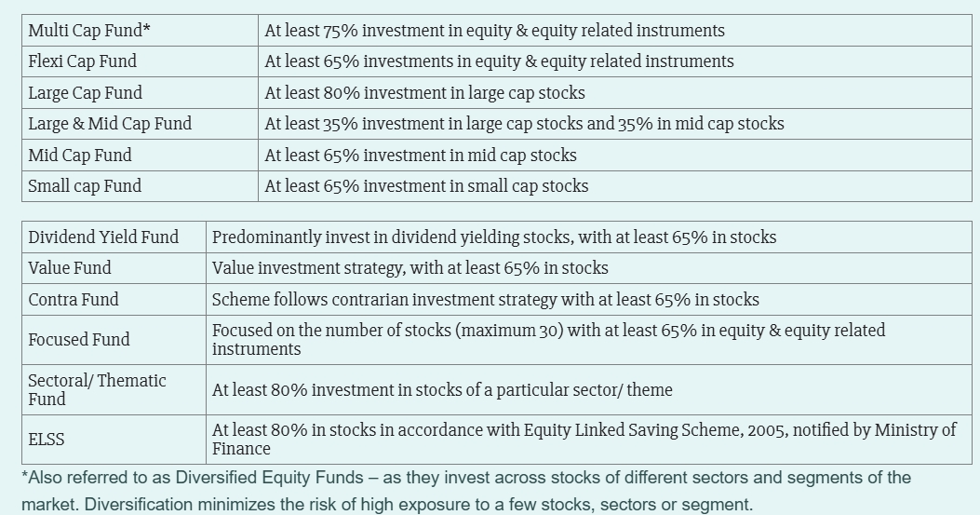Select the Flexi Cap Fund row label
This screenshot has height=515, width=980.
83,61
